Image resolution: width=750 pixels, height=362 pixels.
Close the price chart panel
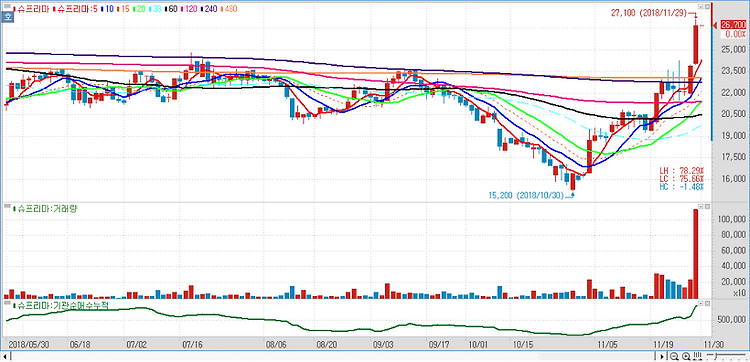coord(706,7)
